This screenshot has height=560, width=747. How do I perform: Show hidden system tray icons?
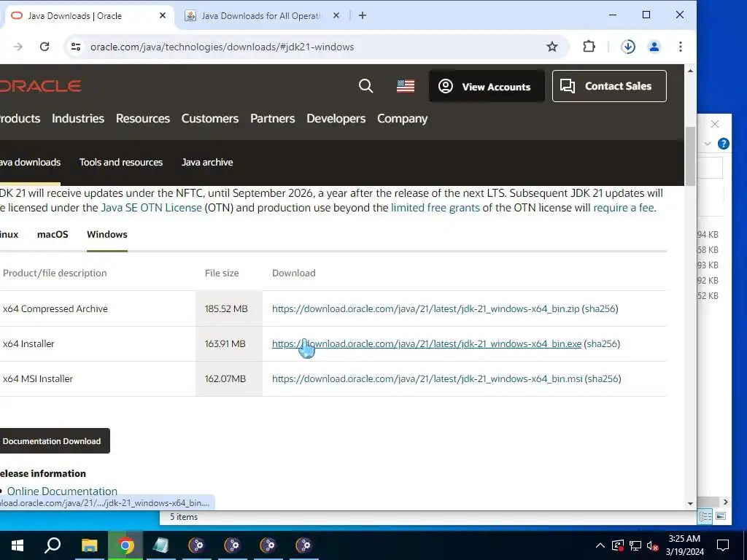[x=600, y=545]
